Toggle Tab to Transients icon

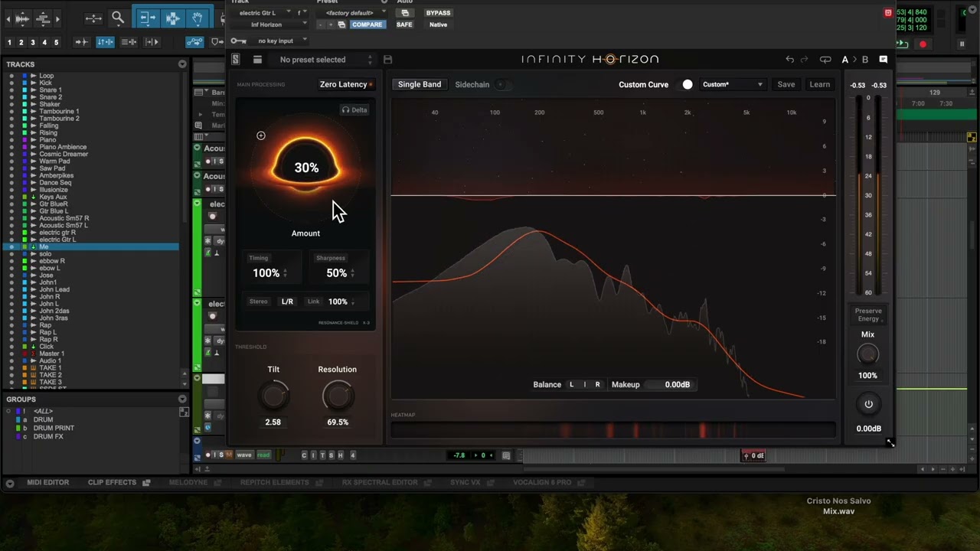point(82,42)
